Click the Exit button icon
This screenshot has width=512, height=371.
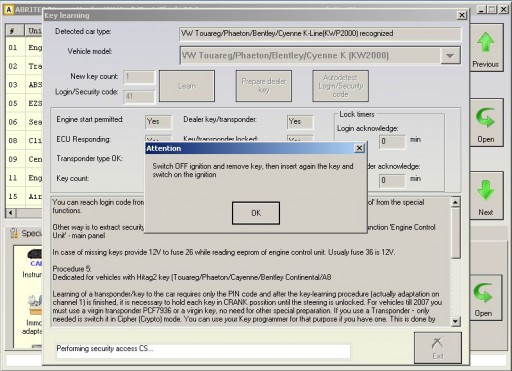437,343
